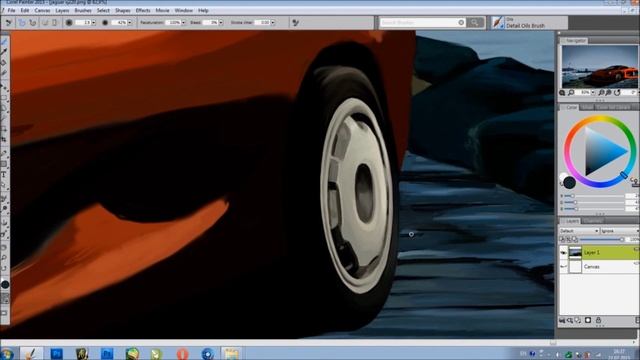Image resolution: width=640 pixels, height=360 pixels.
Task: Open Navigator settings icon below thumbnail
Action: [x=562, y=93]
